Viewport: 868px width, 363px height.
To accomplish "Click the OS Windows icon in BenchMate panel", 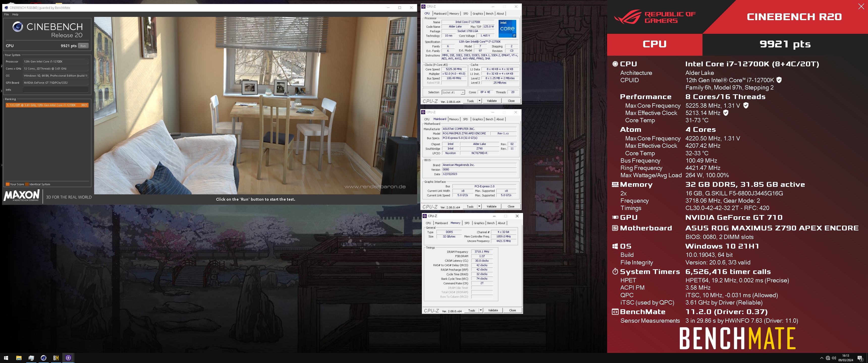I will tap(615, 246).
